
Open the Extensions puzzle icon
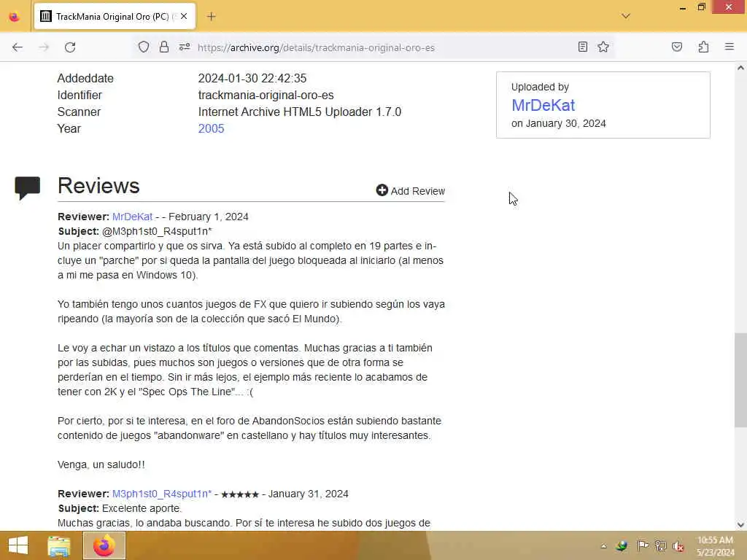pyautogui.click(x=703, y=47)
